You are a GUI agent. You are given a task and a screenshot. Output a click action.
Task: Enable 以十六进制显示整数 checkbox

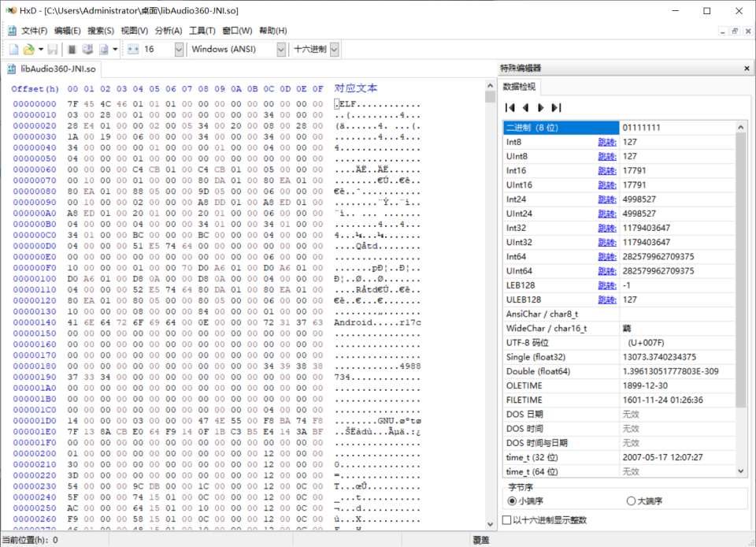[x=507, y=520]
